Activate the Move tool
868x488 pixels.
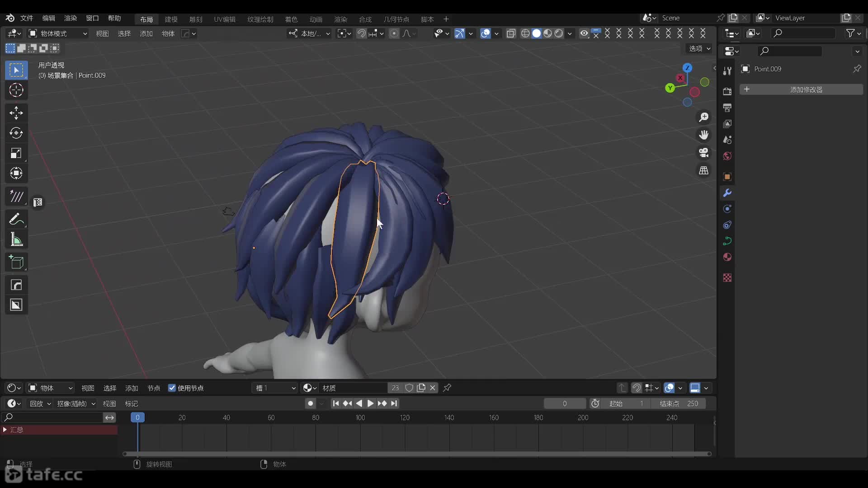[16, 113]
